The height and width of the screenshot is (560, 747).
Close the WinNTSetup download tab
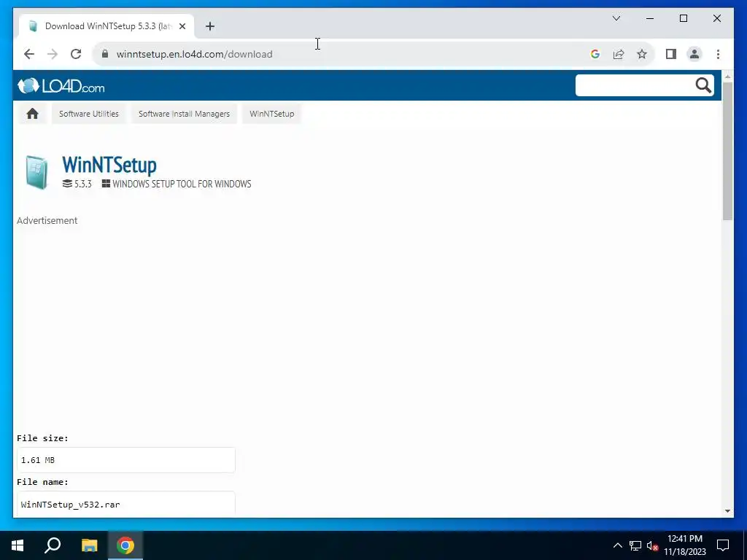tap(182, 26)
